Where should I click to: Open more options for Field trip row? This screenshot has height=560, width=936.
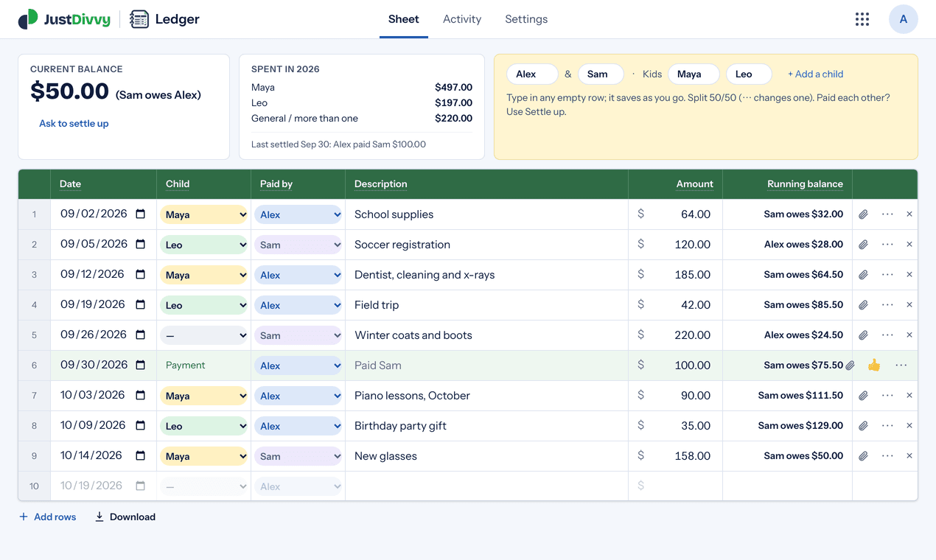tap(887, 305)
